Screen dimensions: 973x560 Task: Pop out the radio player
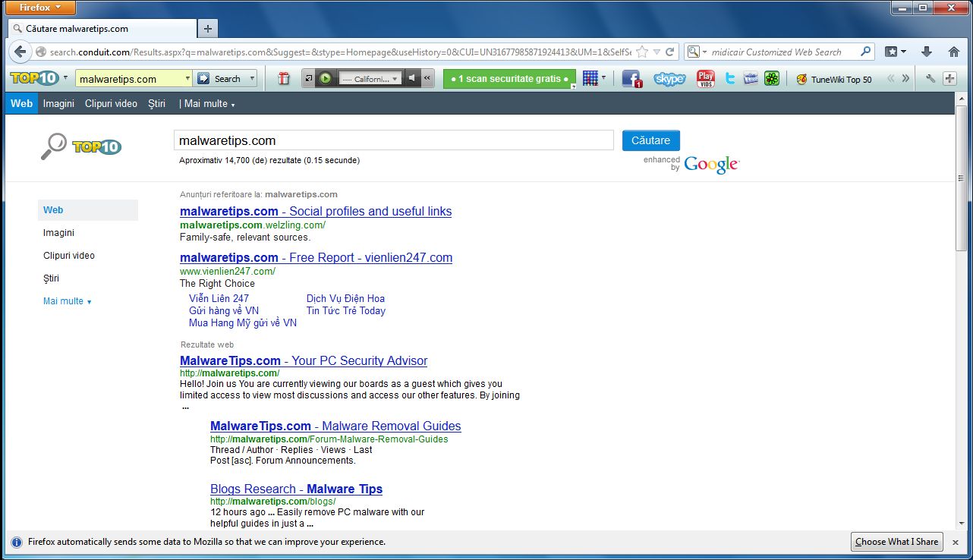[308, 78]
